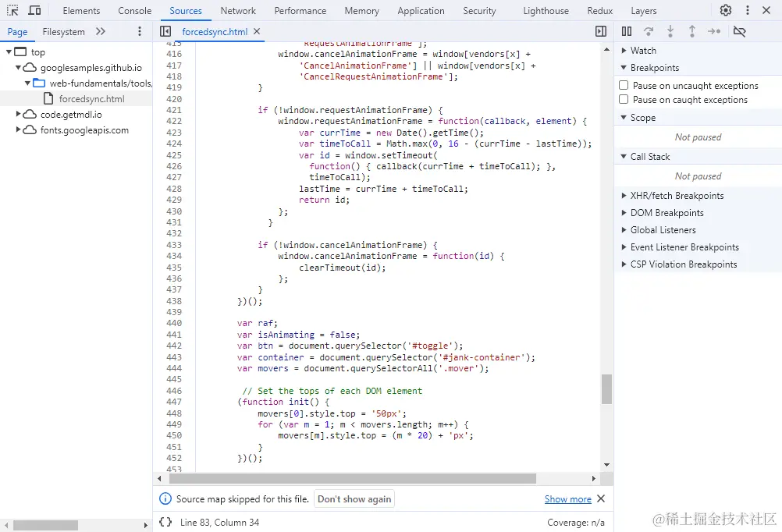Close the DevTools panel
The height and width of the screenshot is (532, 782).
(766, 10)
